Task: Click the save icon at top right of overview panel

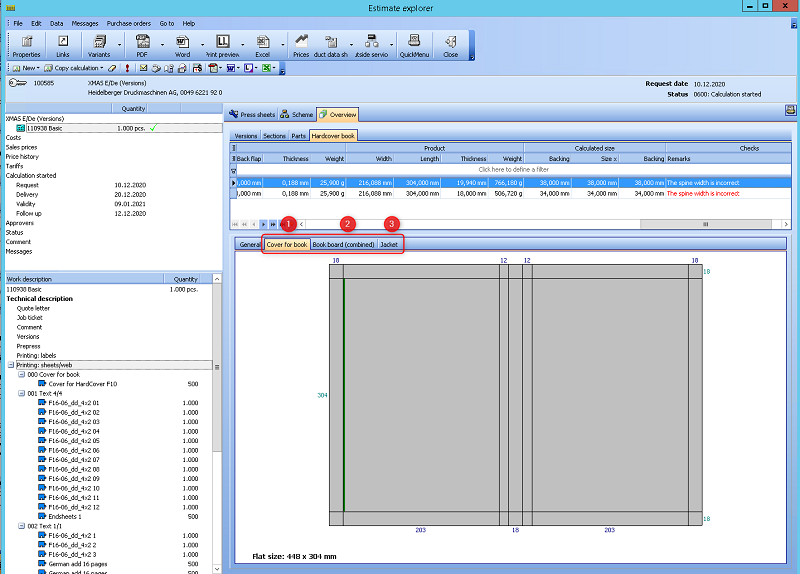Action: [790, 110]
